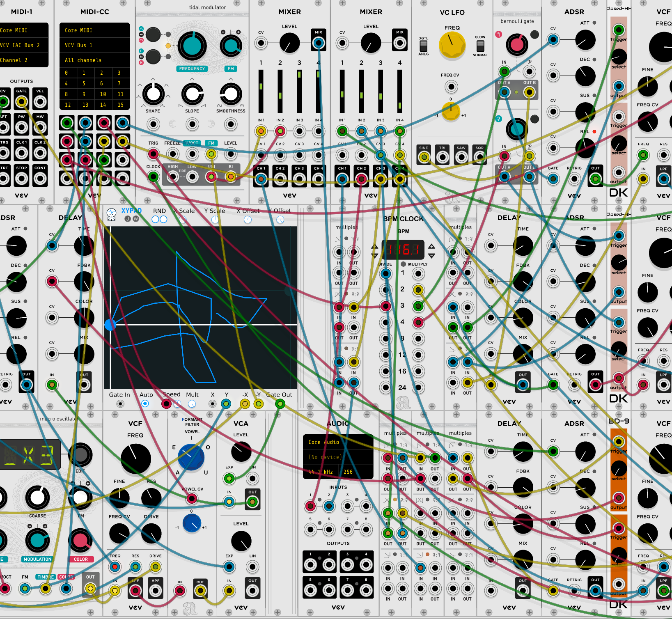Open the MIDI-CC All channels dropdown
This screenshot has height=619, width=672.
[x=94, y=60]
